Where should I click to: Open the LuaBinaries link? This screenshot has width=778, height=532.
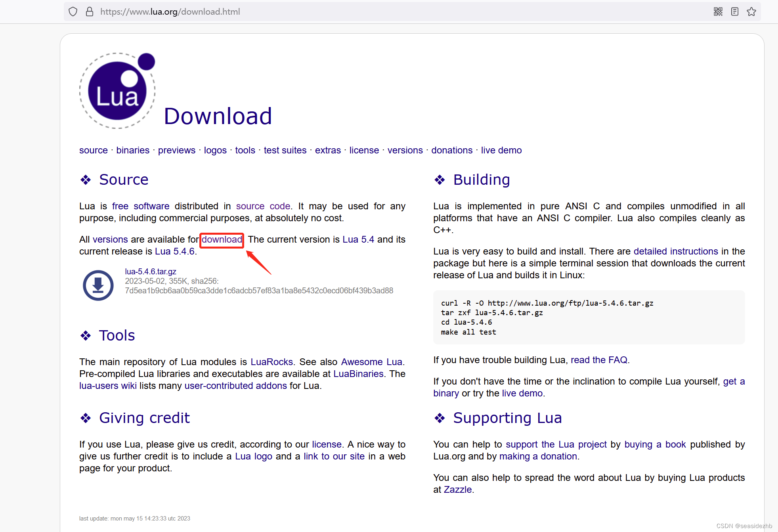pyautogui.click(x=358, y=374)
